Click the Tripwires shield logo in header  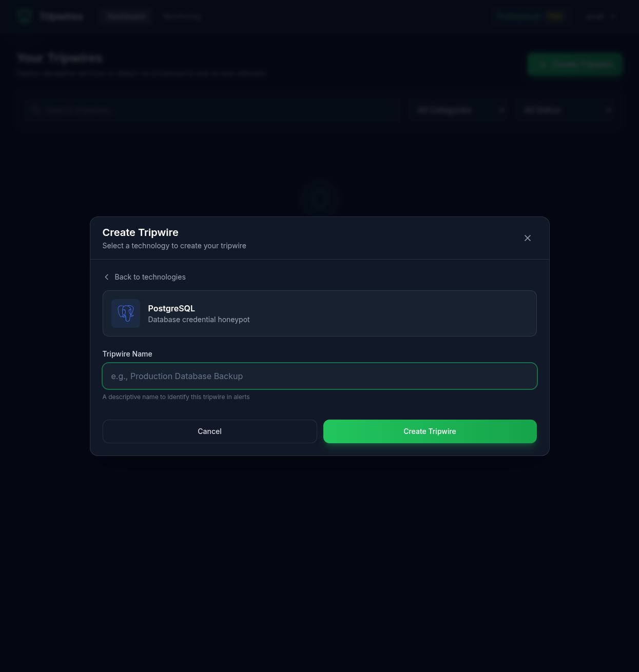click(24, 16)
